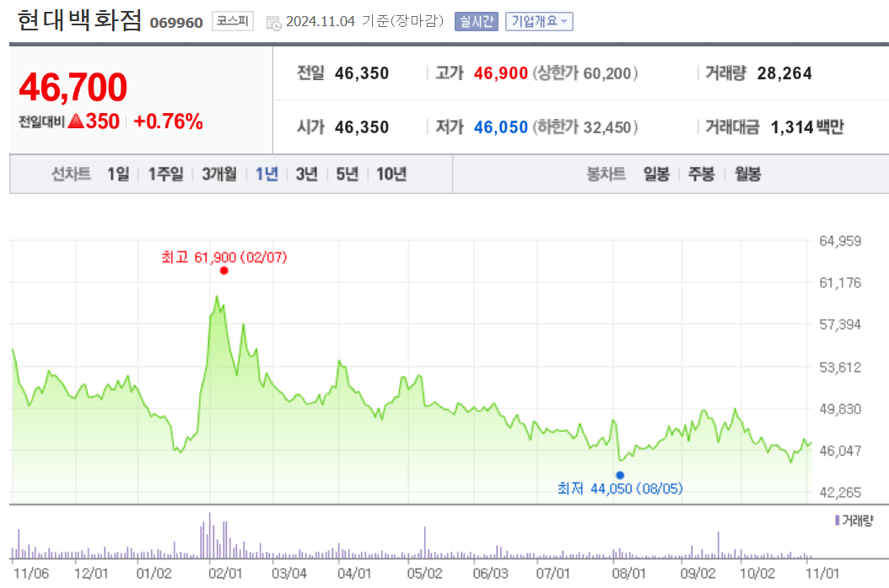Click the 11/06 x-axis date label
This screenshot has height=588, width=889.
coord(30,574)
